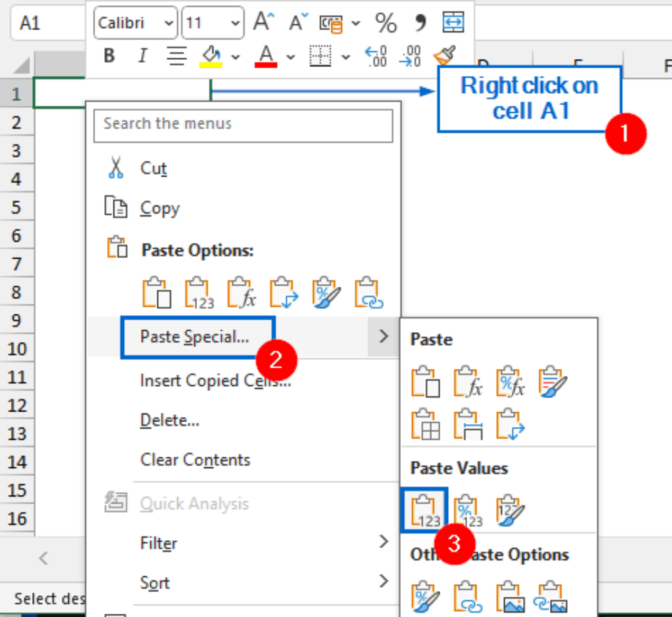Open the Borders dropdown arrow

click(x=346, y=57)
